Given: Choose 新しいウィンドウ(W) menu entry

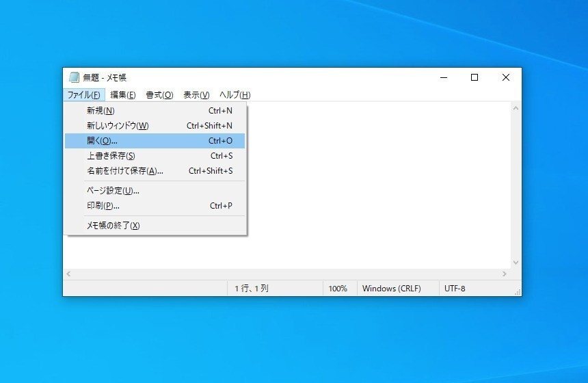Looking at the screenshot, I should click(x=155, y=126).
